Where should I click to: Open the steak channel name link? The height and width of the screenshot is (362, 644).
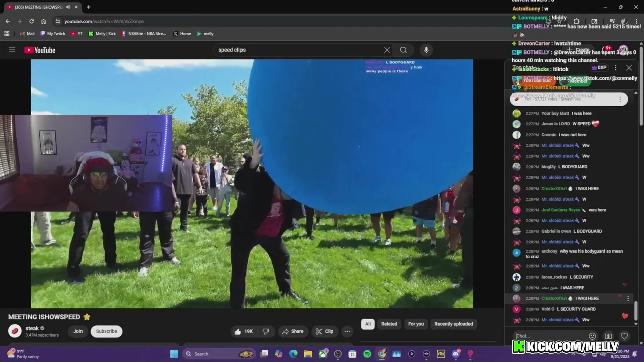tap(32, 328)
